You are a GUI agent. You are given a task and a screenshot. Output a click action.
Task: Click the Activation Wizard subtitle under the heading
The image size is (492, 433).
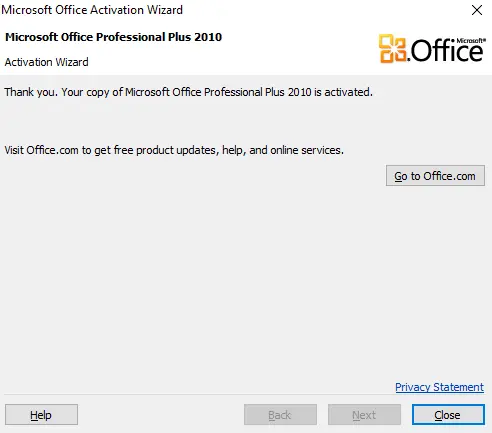pos(46,62)
